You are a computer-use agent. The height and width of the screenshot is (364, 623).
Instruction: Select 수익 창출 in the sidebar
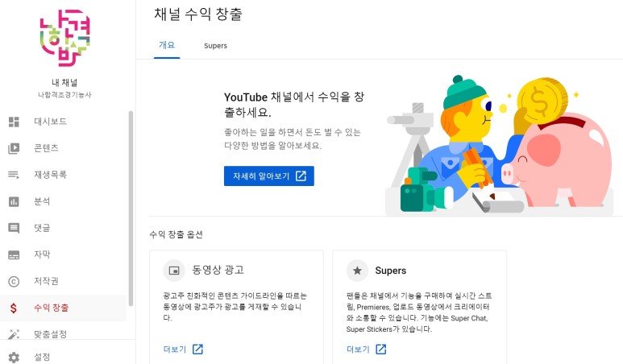[64, 308]
